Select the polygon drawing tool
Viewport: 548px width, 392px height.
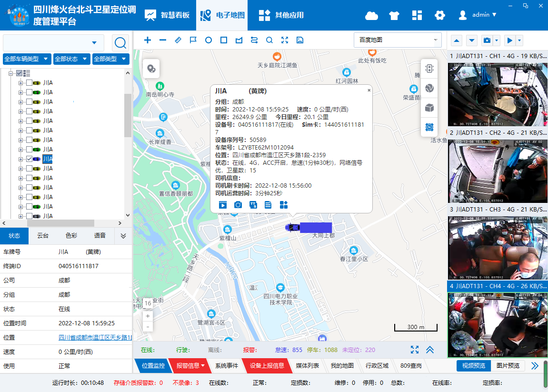[239, 40]
